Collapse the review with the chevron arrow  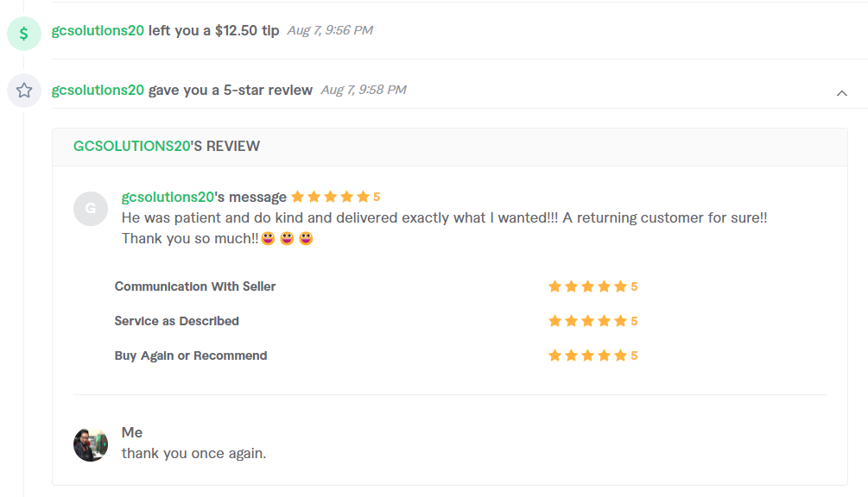click(x=841, y=93)
